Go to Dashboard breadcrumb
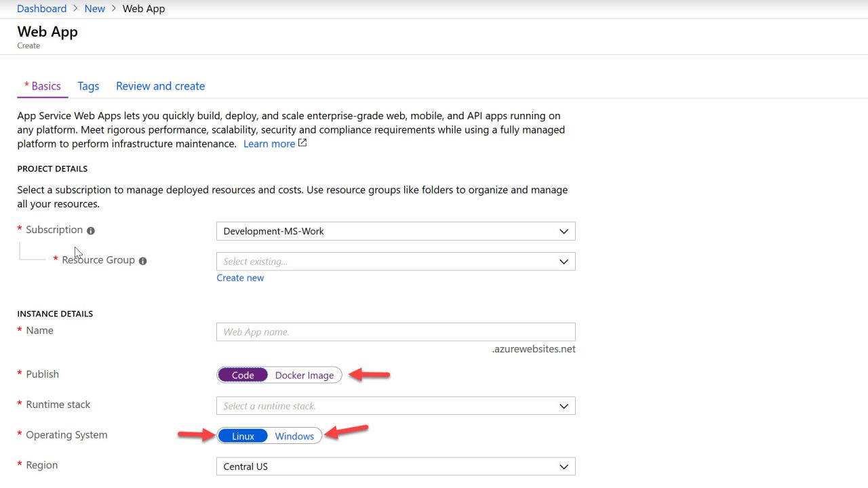The height and width of the screenshot is (488, 868). [42, 9]
